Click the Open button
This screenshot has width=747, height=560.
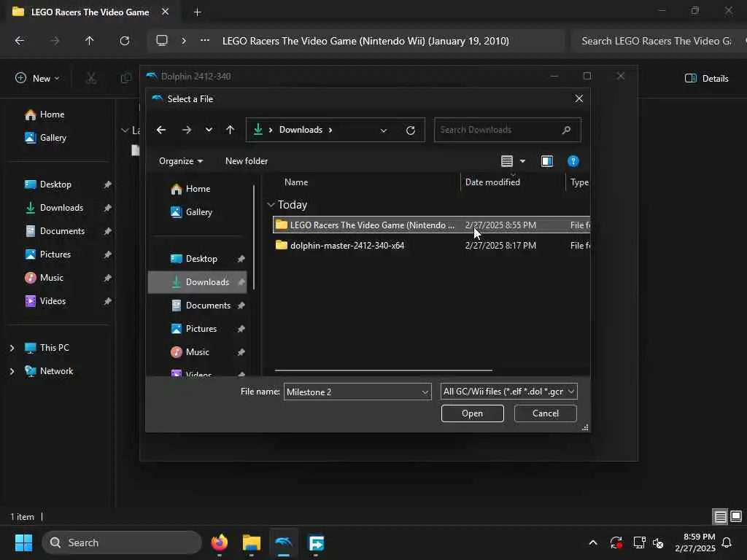click(472, 413)
